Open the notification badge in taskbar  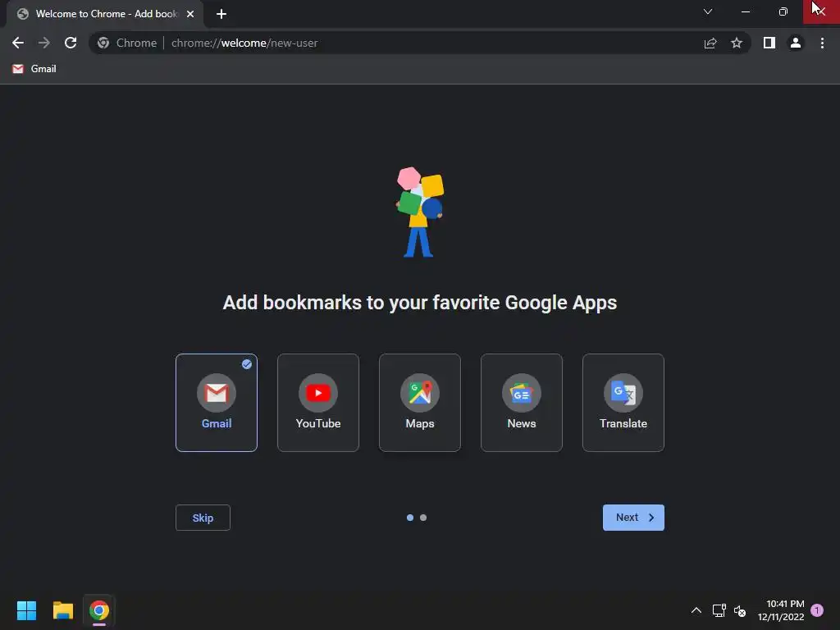(817, 610)
